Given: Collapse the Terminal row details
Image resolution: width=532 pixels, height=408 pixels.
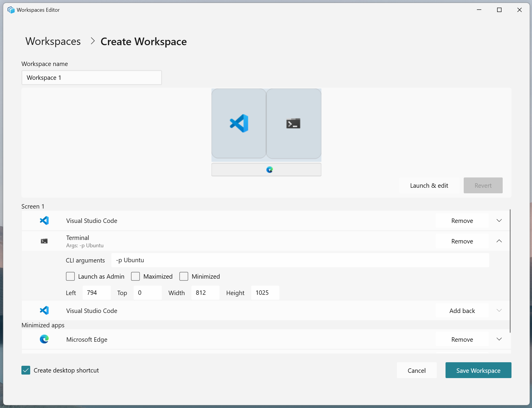Looking at the screenshot, I should tap(499, 241).
